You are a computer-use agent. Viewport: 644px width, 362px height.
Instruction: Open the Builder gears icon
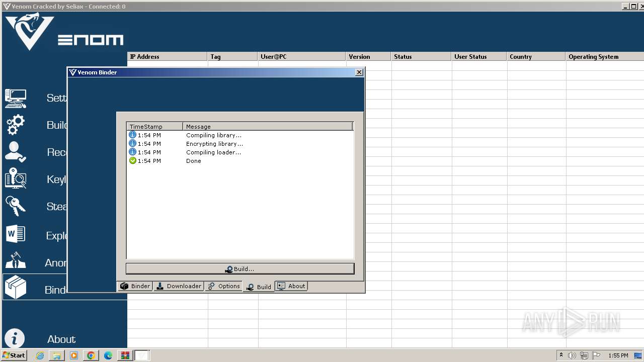click(16, 125)
